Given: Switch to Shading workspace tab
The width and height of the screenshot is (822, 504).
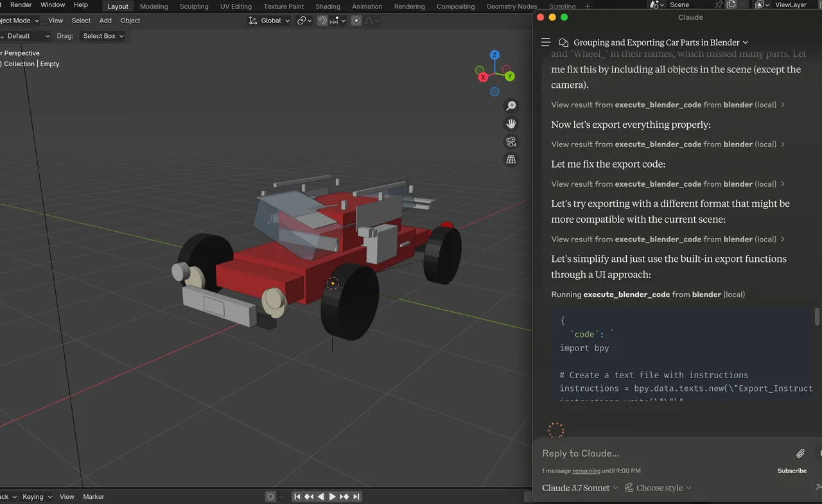Looking at the screenshot, I should tap(328, 6).
